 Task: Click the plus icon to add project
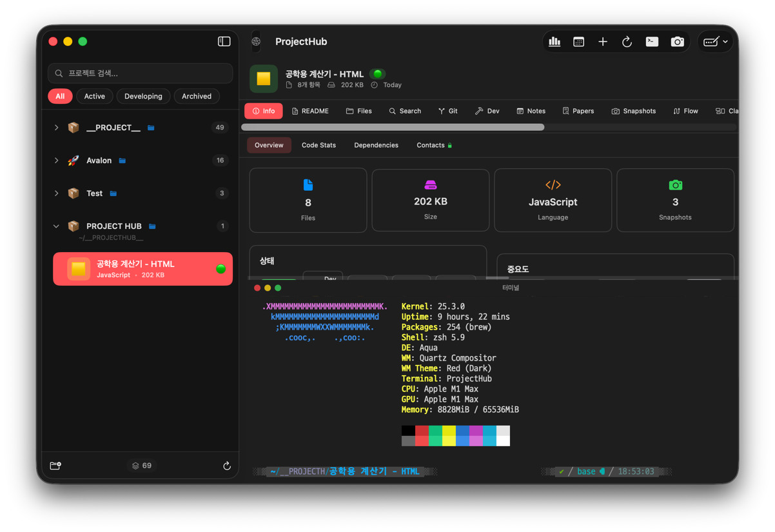pos(603,42)
